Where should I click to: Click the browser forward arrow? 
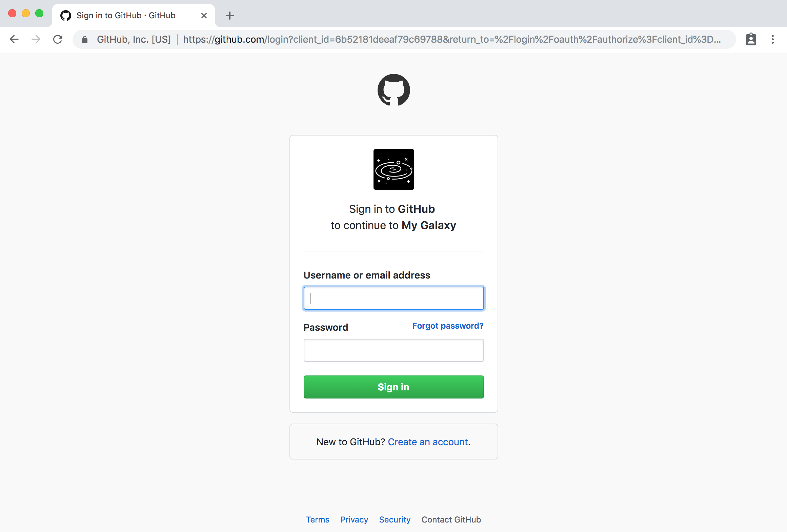coord(36,39)
